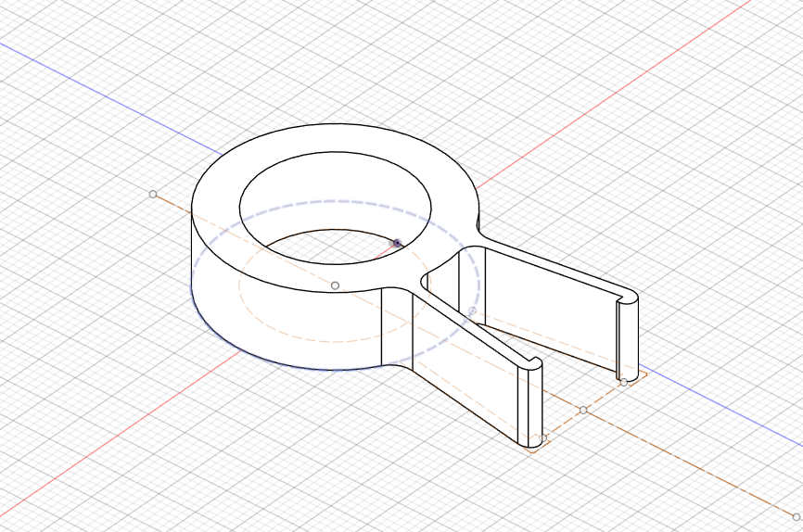803x532 pixels.
Task: Click the sketch point near the slot's rounded end
Action: tap(472, 310)
